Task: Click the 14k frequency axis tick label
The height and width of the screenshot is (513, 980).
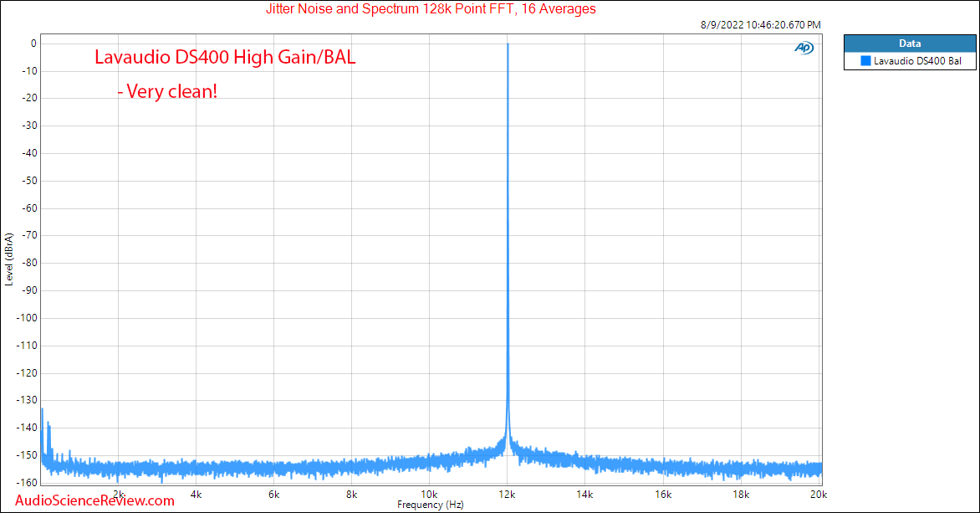Action: [x=584, y=495]
